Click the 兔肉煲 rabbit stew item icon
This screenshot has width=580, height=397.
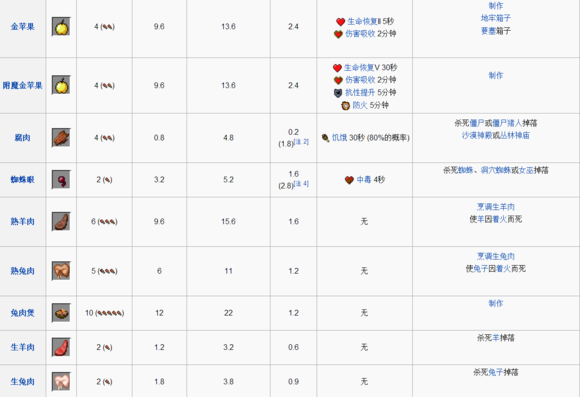[61, 313]
